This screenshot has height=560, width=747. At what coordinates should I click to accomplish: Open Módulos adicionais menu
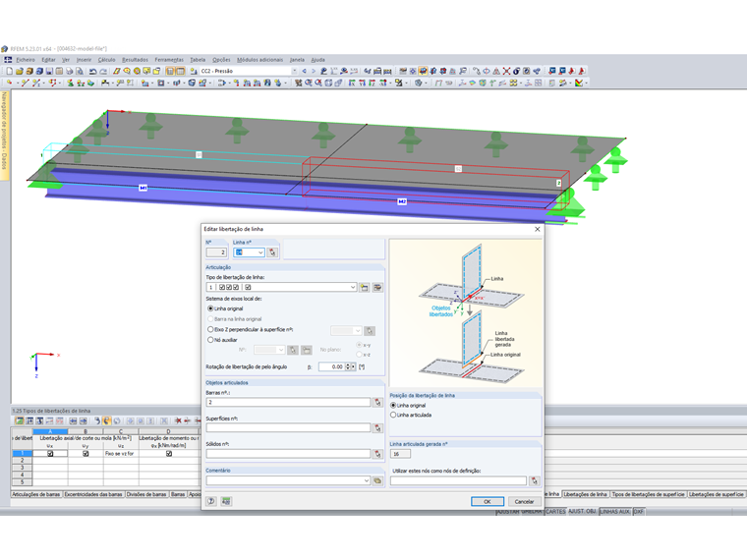tap(259, 60)
